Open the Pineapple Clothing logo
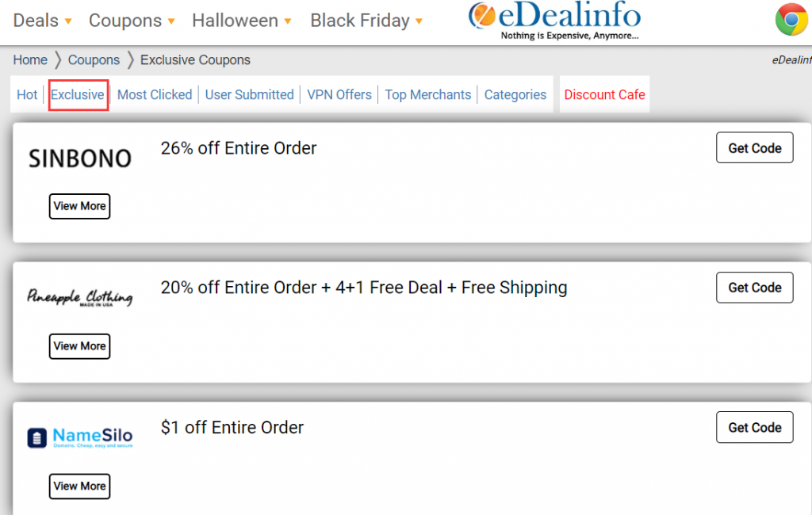The image size is (812, 515). pos(80,298)
